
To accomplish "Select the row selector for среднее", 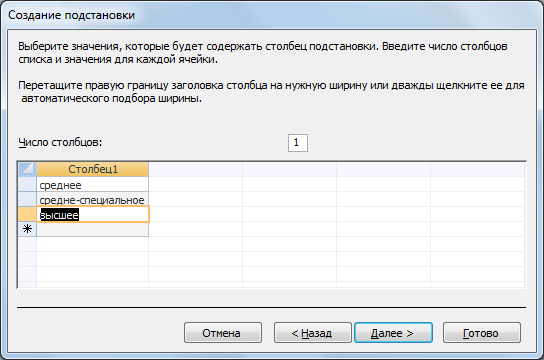I will coord(27,184).
